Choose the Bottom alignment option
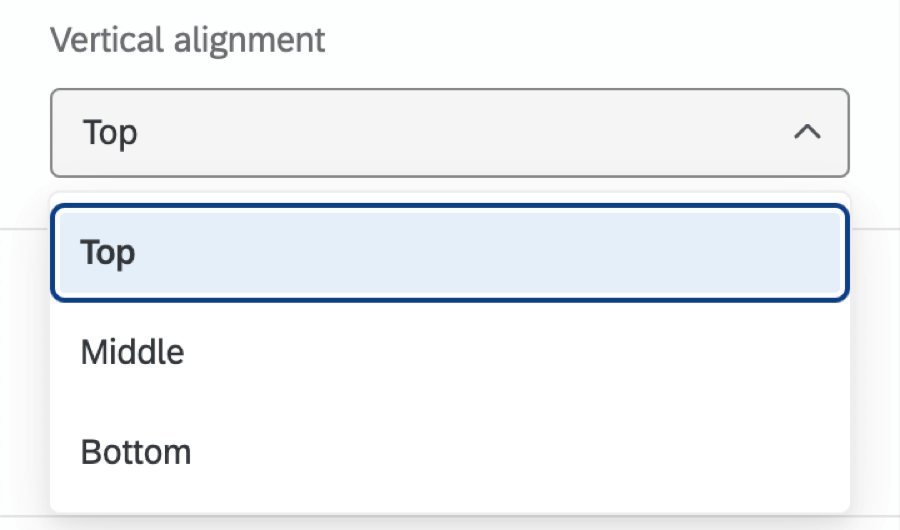Viewport: 900px width, 530px height. [x=136, y=452]
